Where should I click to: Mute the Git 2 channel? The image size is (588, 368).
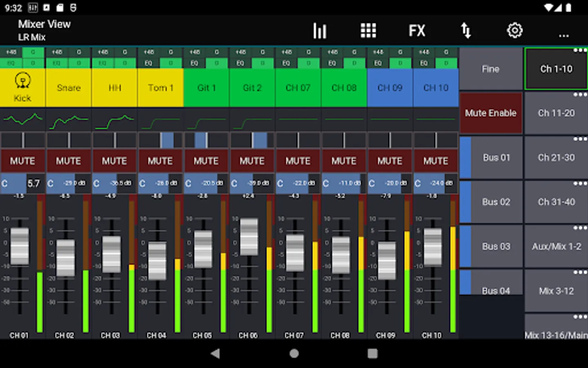click(252, 161)
